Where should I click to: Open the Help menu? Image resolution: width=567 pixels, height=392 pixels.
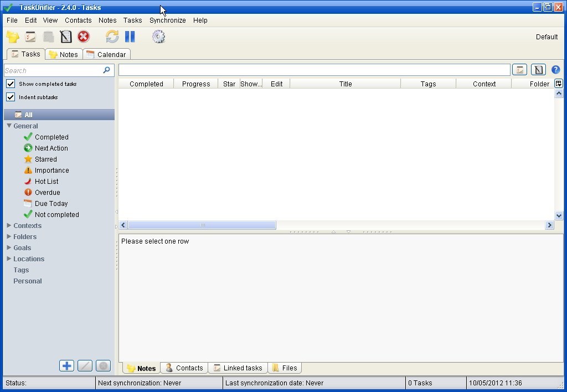pos(200,20)
